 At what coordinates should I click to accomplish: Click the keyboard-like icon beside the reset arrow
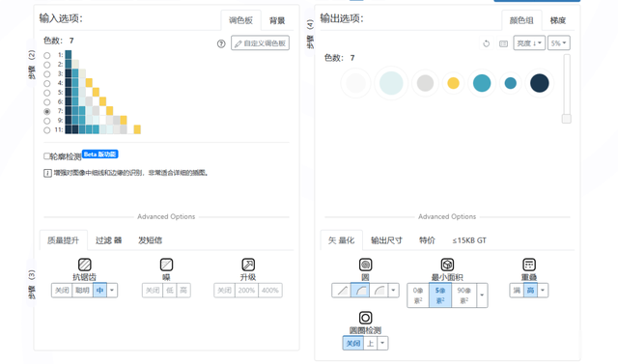point(503,43)
